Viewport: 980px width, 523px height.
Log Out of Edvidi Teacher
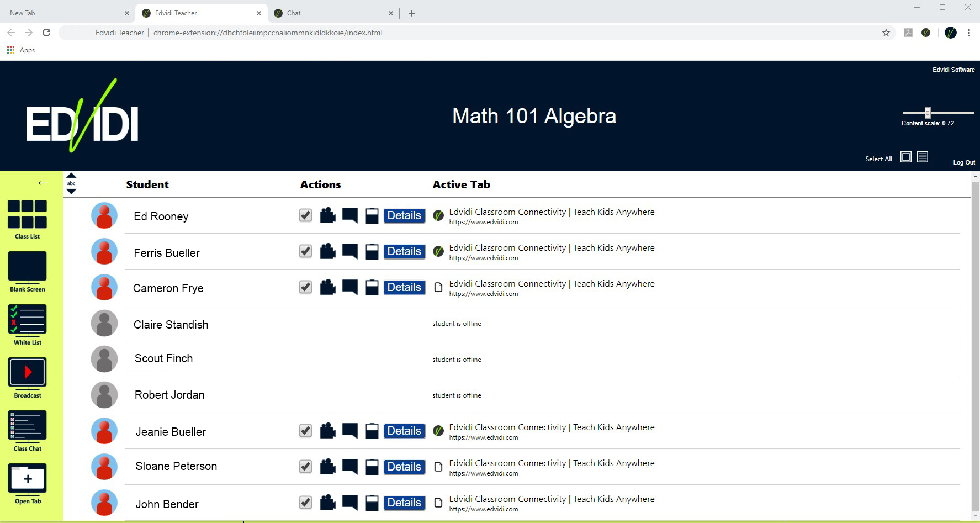[964, 162]
